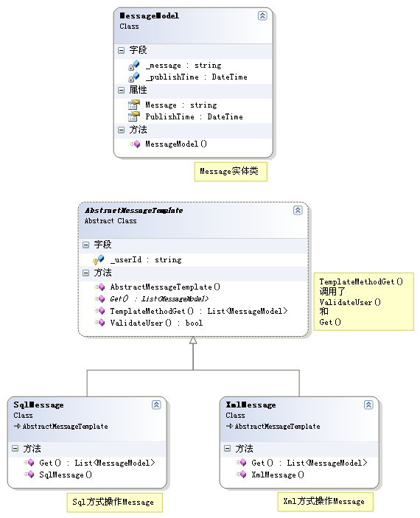420x518 pixels.
Task: Select TemplateMethodGet() : List<MessageModel> entry
Action: point(199,311)
